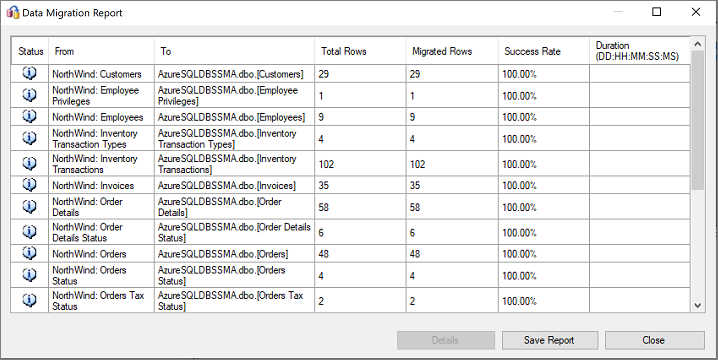Click status icon next to NorthWind: Order Details

(29, 206)
